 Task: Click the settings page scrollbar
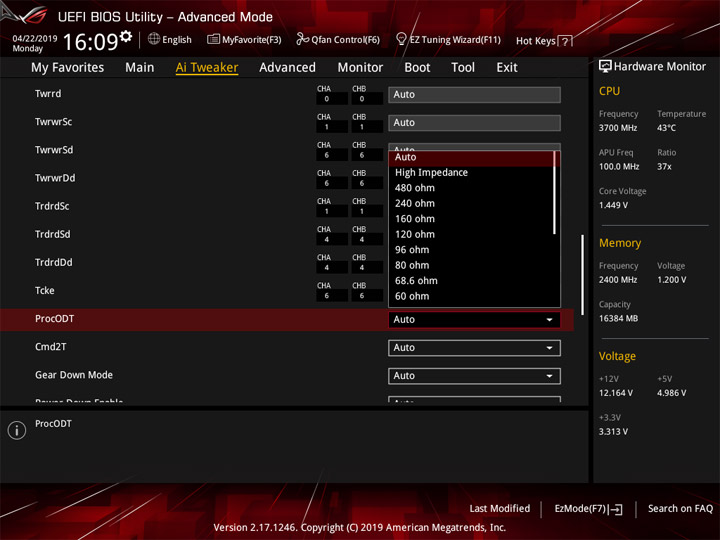[x=582, y=275]
